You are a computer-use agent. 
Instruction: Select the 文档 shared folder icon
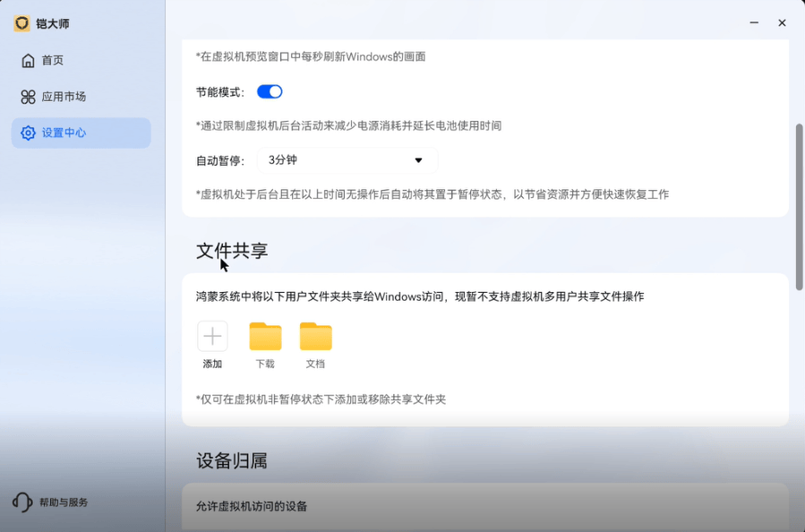click(x=316, y=337)
